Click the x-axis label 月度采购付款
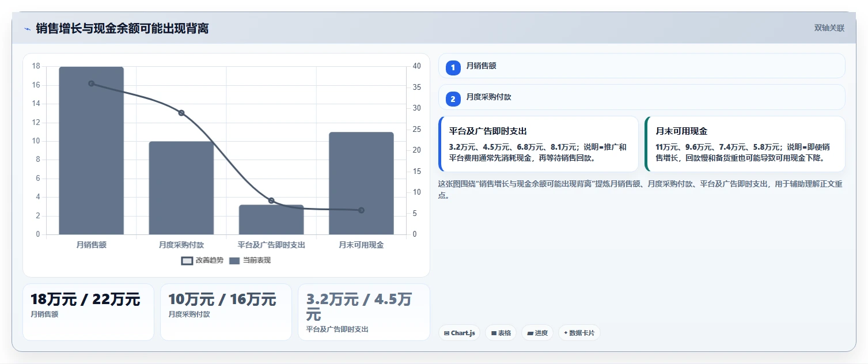The image size is (868, 364). coord(181,245)
